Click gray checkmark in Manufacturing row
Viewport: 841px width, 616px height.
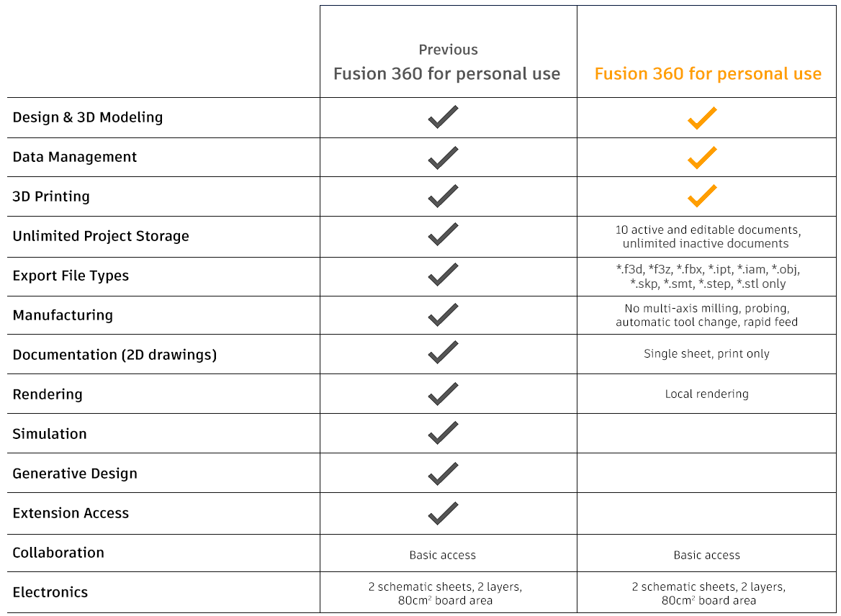443,314
